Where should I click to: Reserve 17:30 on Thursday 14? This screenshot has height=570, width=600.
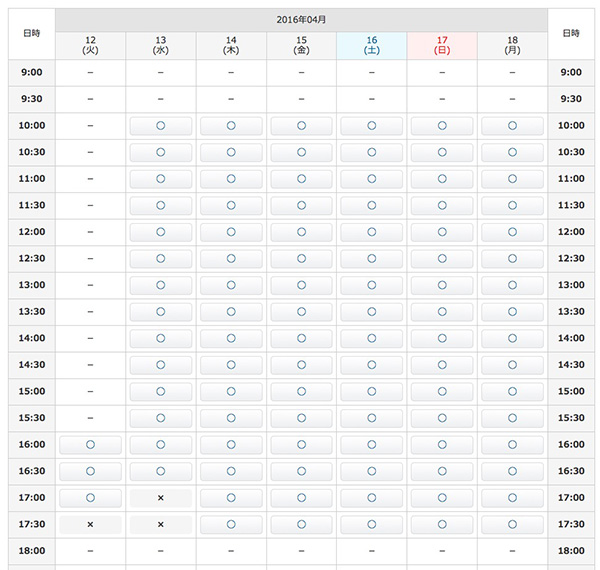pos(231,524)
